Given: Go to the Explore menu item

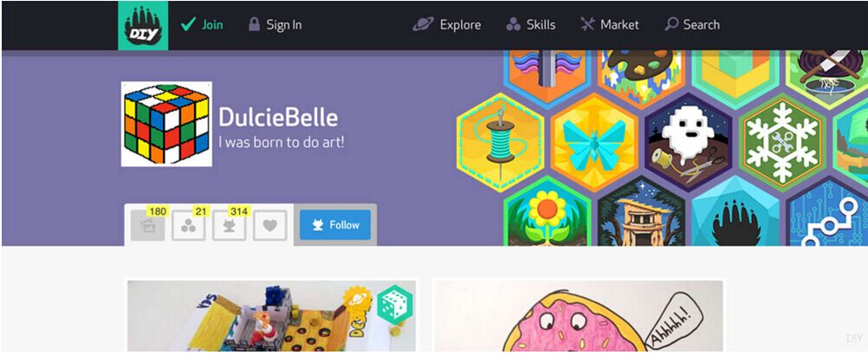Looking at the screenshot, I should click(447, 25).
